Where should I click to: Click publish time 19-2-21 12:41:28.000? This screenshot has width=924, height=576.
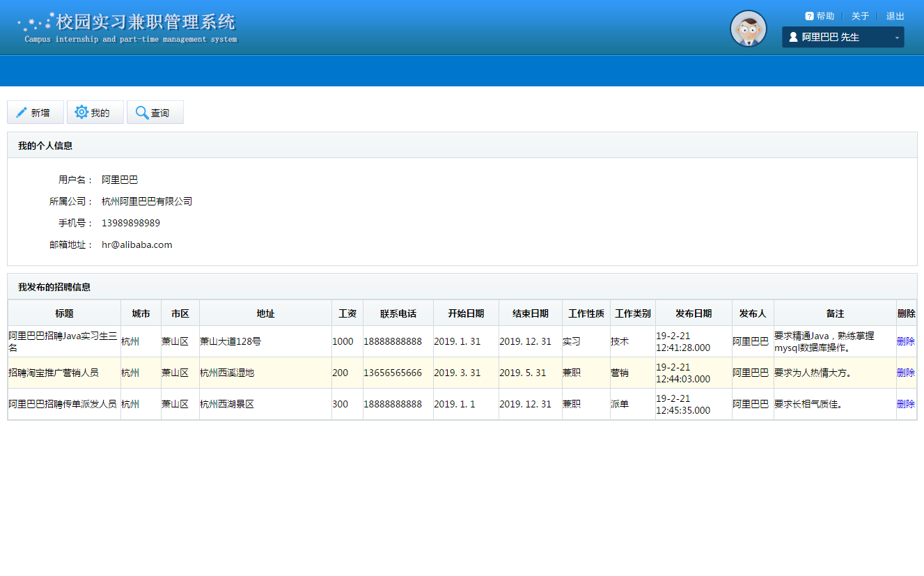683,341
